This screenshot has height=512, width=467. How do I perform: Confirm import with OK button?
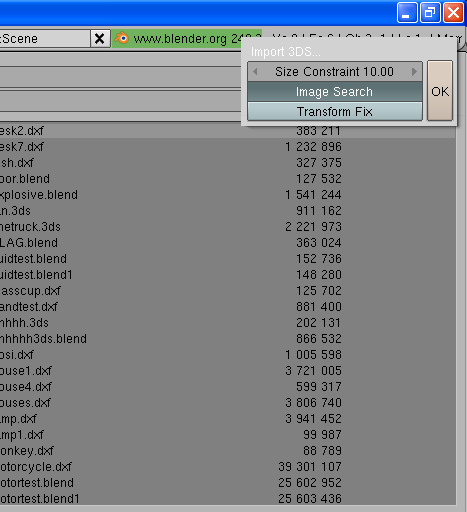click(440, 91)
